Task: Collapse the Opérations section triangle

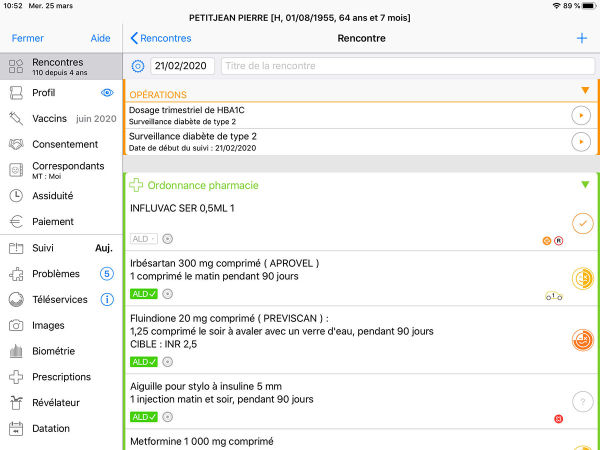Action: coord(585,90)
